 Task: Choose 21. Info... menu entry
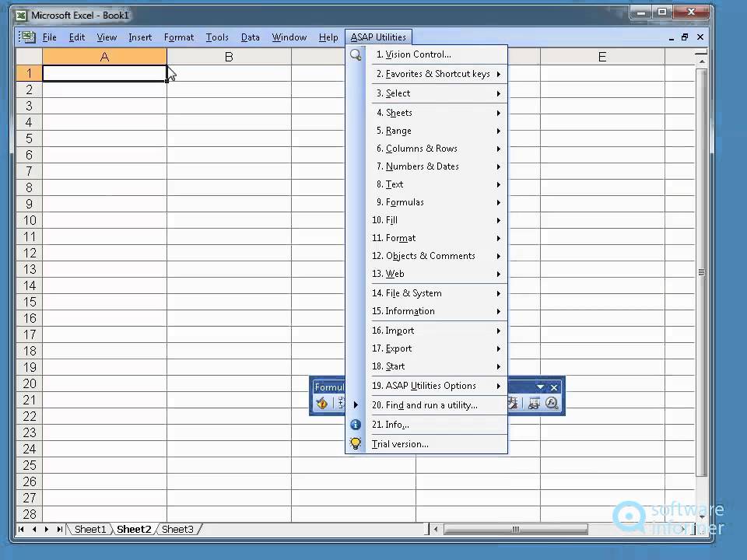click(x=427, y=425)
